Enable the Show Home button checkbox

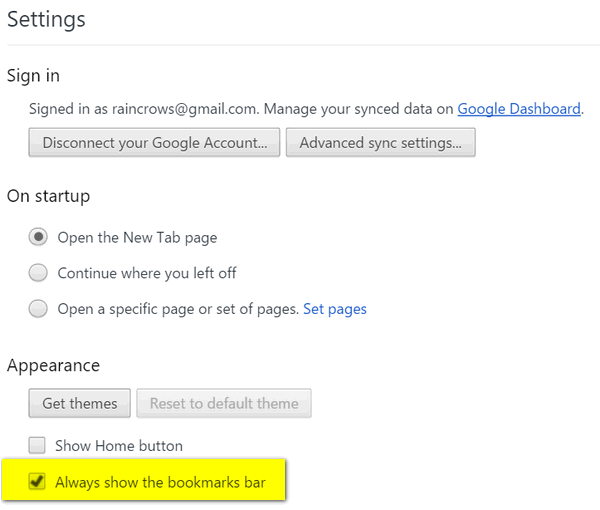[x=37, y=445]
